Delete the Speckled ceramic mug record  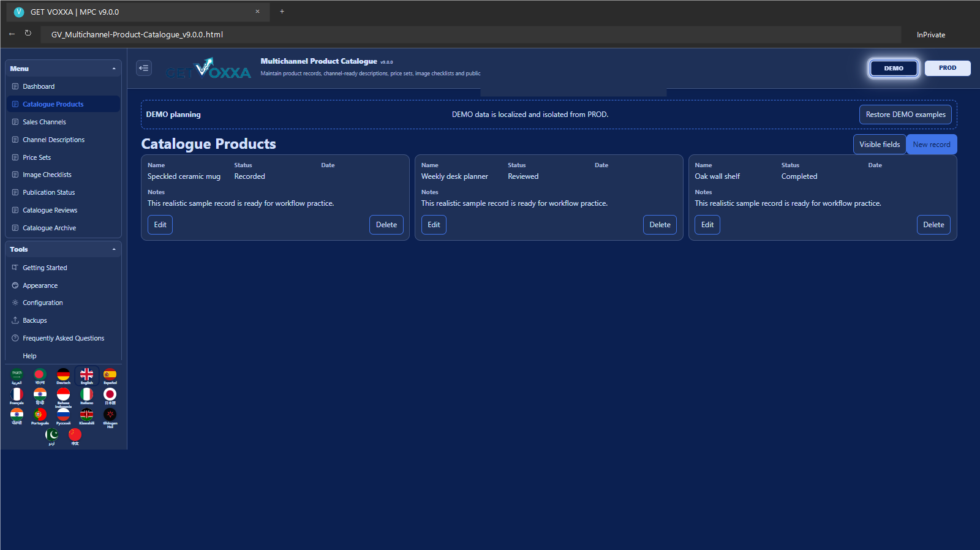pos(386,225)
